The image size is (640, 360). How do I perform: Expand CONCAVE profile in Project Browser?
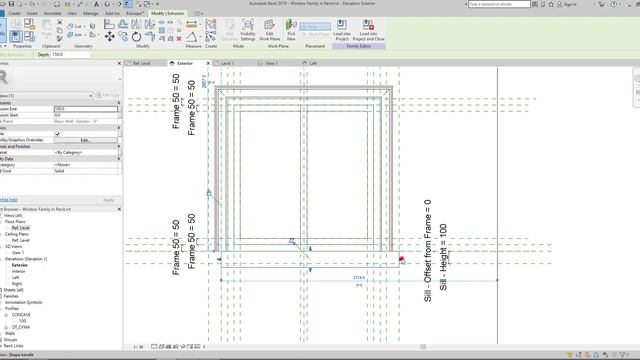[x=6, y=315]
